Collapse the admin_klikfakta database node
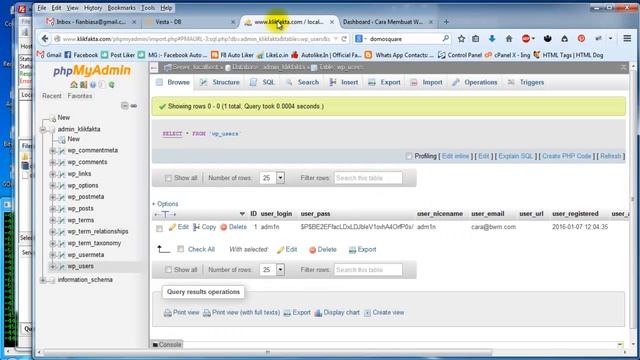 coord(43,129)
